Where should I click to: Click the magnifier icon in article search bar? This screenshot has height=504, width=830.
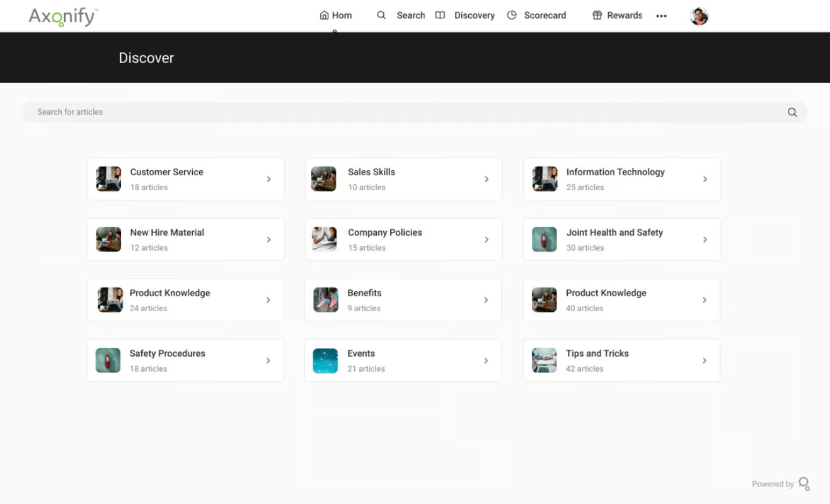(792, 112)
